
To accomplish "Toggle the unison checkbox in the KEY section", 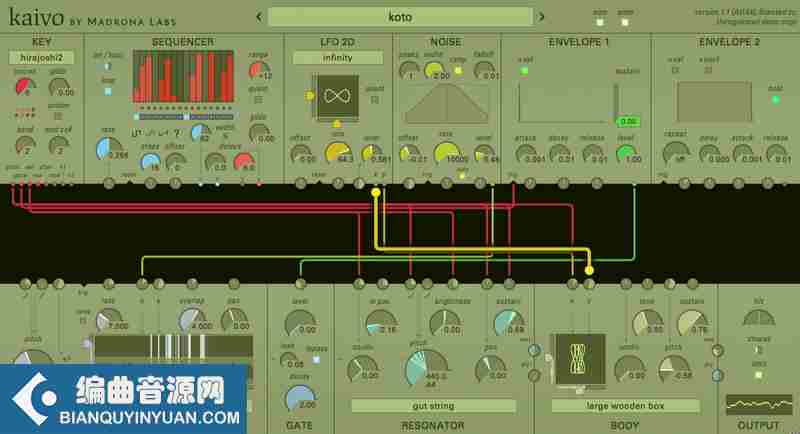I will click(58, 116).
